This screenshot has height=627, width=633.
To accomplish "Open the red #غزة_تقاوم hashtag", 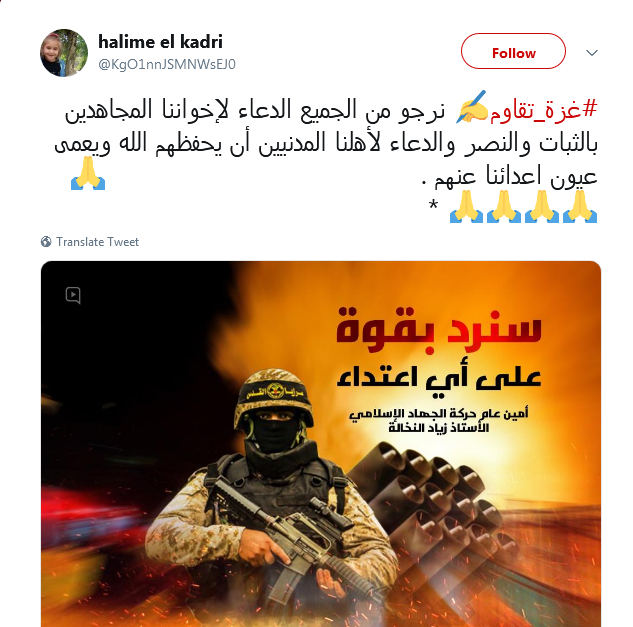I will click(543, 110).
